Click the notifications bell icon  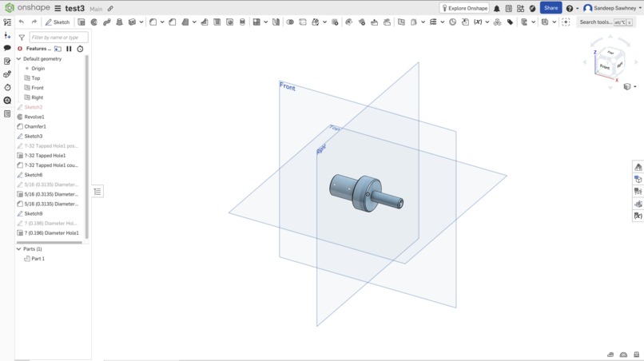coord(496,8)
